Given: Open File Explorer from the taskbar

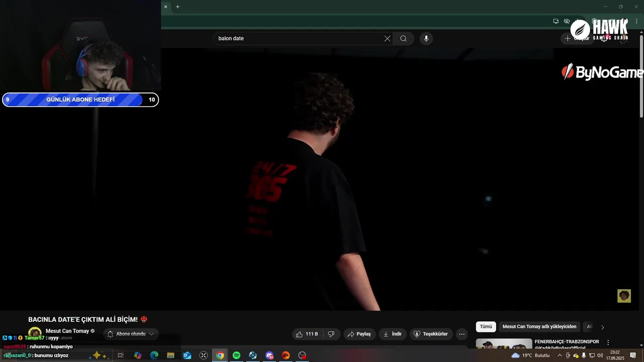Looking at the screenshot, I should [171, 355].
